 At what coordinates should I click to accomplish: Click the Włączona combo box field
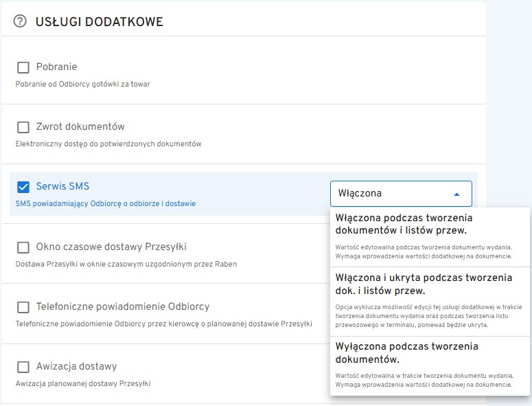[x=391, y=194]
